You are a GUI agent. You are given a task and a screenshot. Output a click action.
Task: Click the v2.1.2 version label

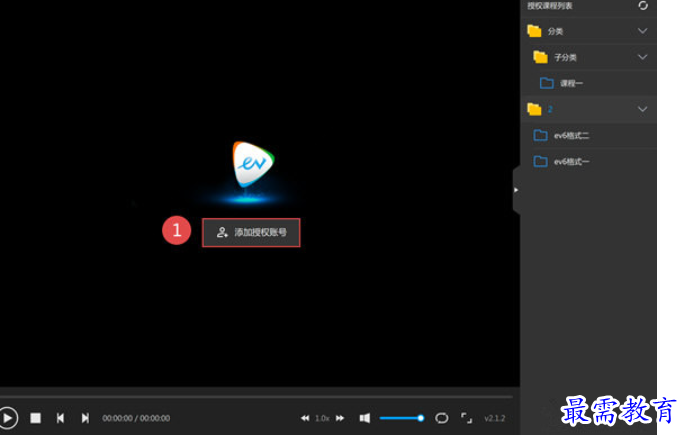[x=495, y=418]
